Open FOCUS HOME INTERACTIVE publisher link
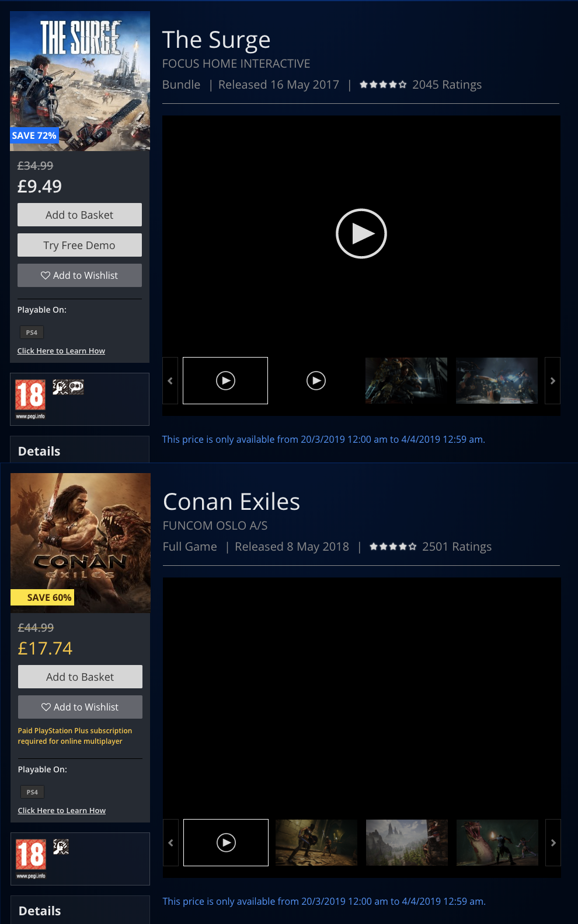Image resolution: width=578 pixels, height=924 pixels. (236, 64)
